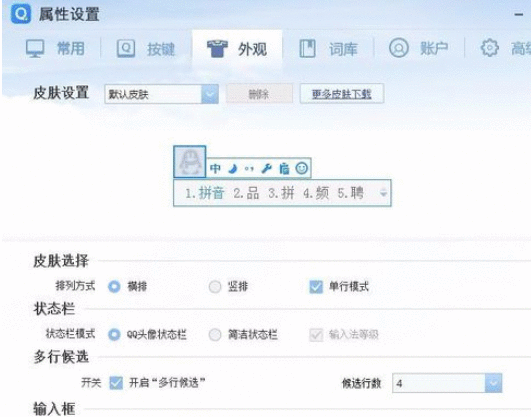
Task: Open the 词库 tab
Action: pyautogui.click(x=328, y=48)
